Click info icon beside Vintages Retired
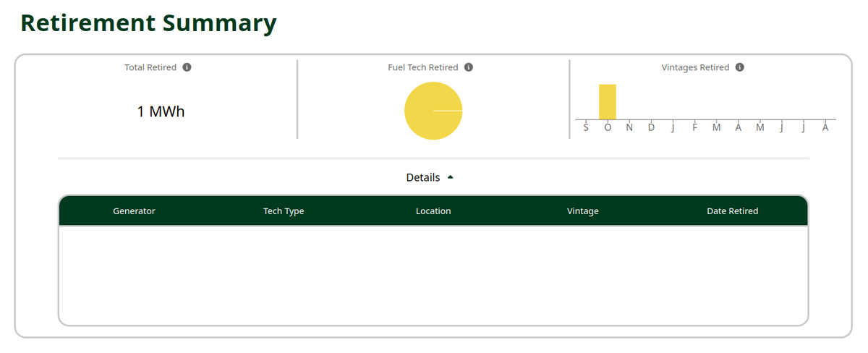The height and width of the screenshot is (353, 868). 740,67
